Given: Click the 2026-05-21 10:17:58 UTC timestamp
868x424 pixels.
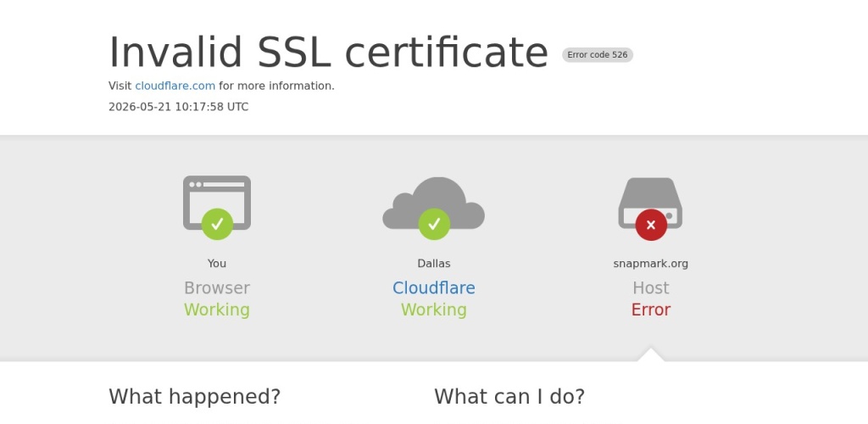Looking at the screenshot, I should click(178, 107).
